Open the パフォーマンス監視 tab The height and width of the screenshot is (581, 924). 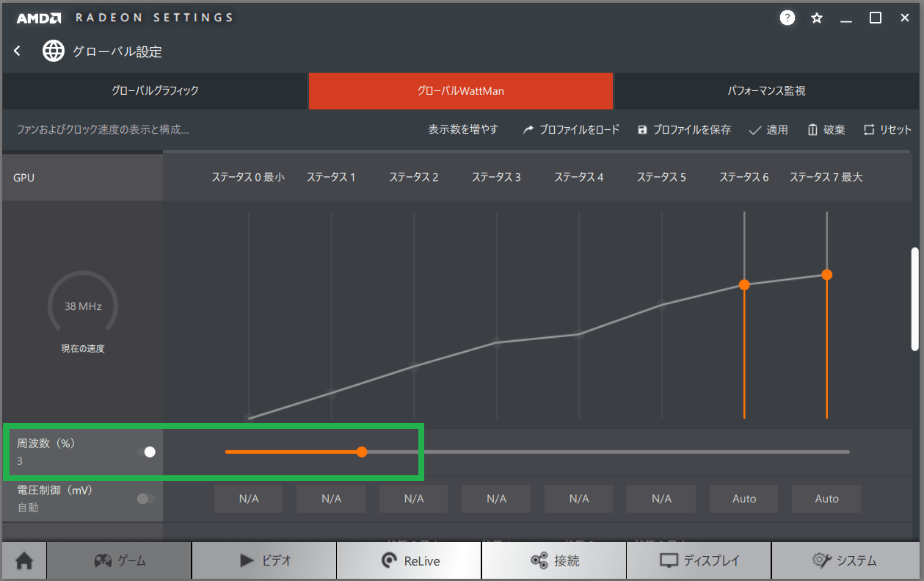[766, 91]
